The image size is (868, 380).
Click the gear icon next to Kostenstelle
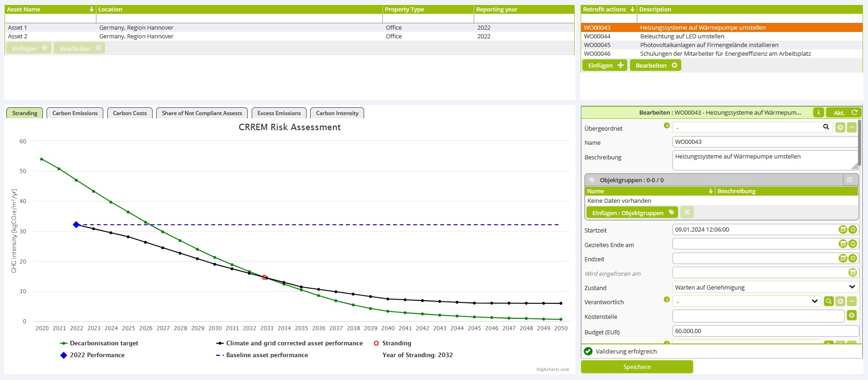click(852, 316)
